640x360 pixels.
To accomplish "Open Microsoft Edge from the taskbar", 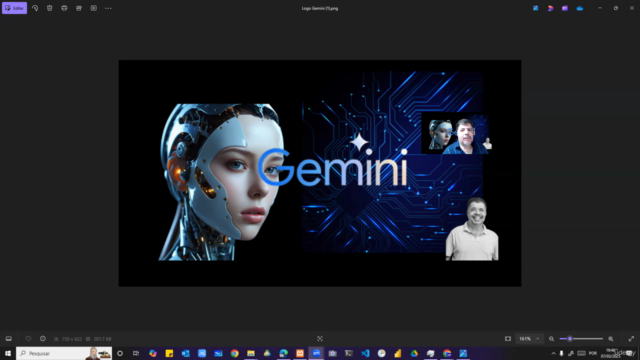I will coord(283,353).
